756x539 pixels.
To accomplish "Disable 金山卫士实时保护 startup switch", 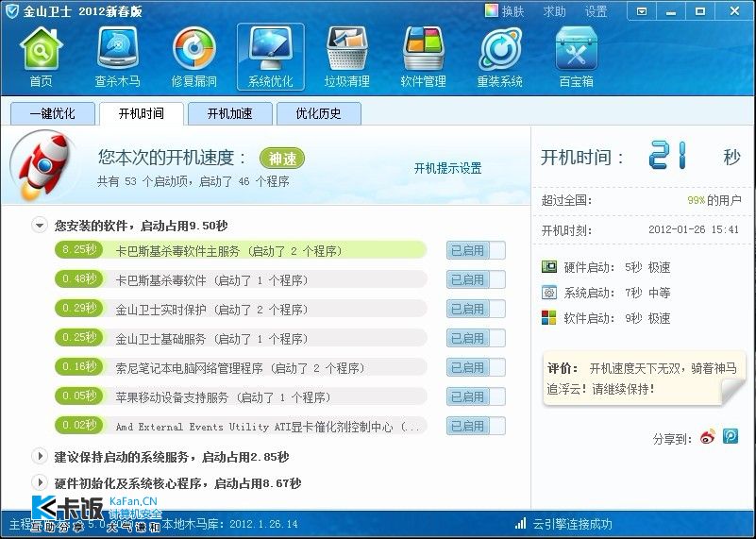I will [476, 309].
